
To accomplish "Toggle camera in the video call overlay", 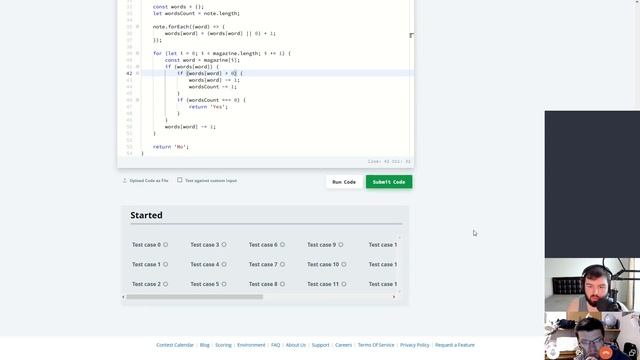I will tap(579, 352).
